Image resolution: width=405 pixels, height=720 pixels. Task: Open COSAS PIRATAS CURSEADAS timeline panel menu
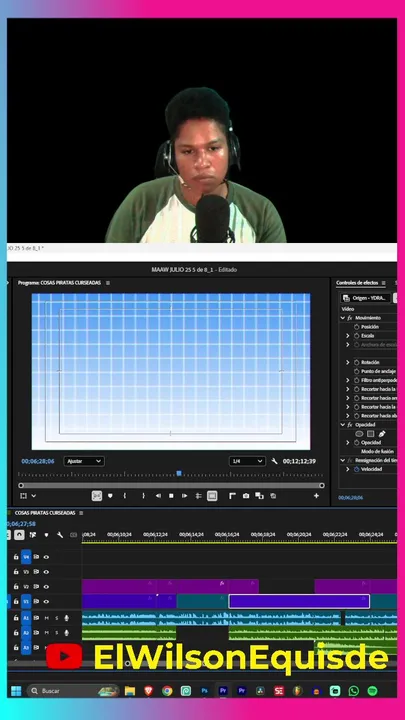(x=81, y=513)
